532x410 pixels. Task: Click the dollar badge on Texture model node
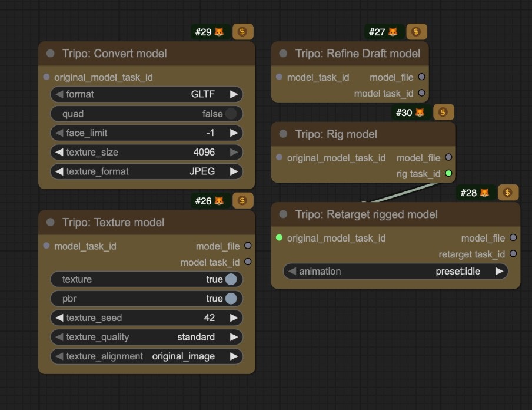tap(243, 200)
